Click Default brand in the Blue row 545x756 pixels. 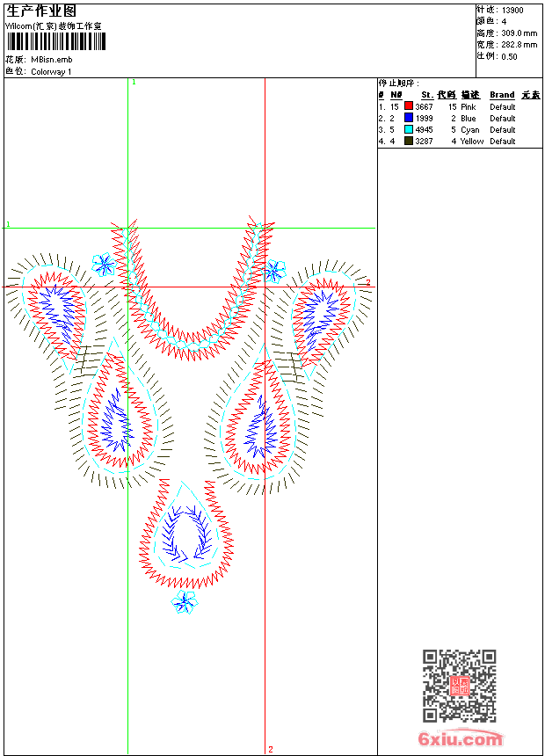503,118
